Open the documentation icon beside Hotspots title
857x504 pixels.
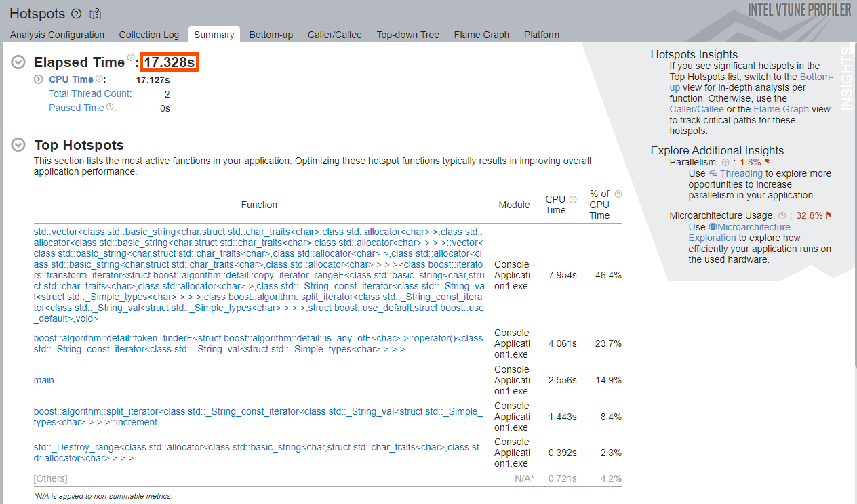95,14
